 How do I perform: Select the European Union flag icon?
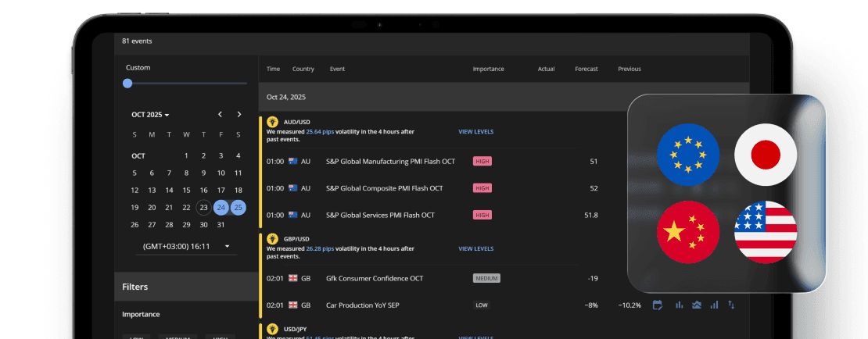(x=688, y=155)
